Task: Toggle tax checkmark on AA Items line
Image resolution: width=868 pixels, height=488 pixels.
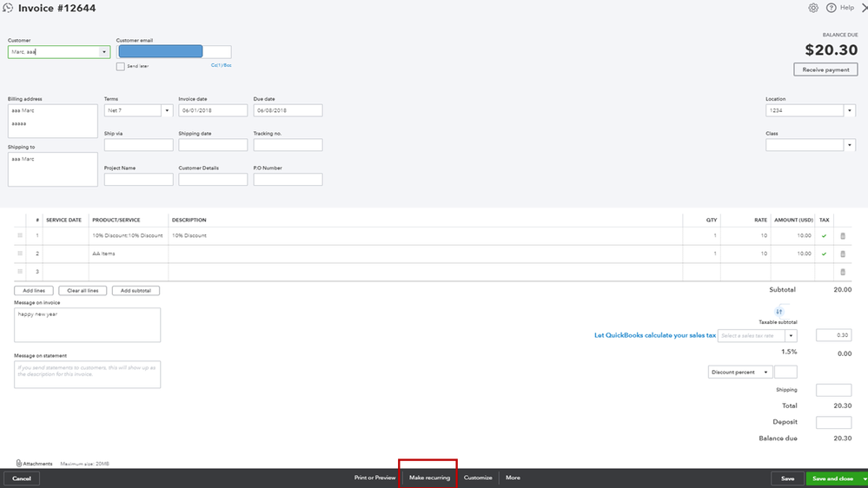Action: pos(824,254)
